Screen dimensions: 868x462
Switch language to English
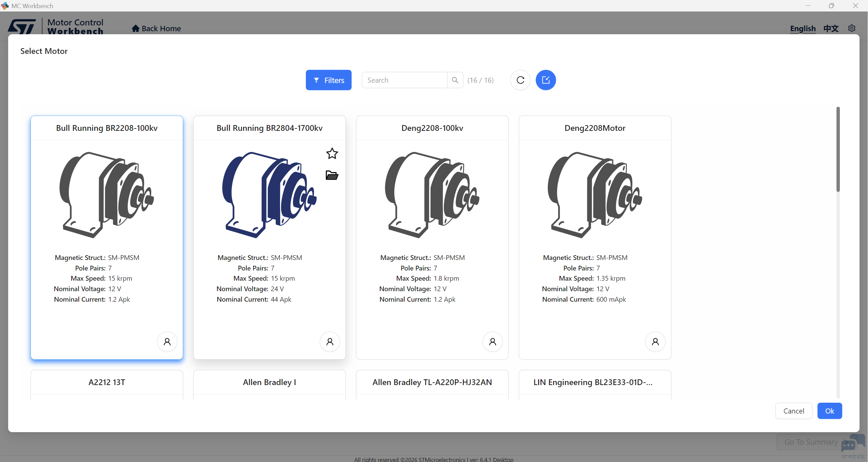click(803, 28)
